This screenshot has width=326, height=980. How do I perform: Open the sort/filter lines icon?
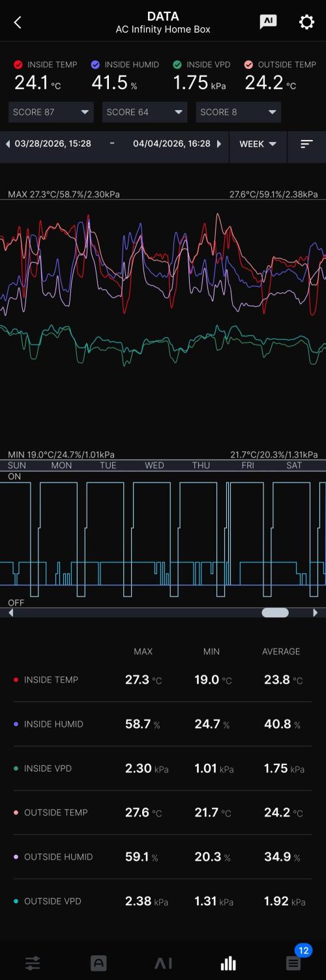[x=306, y=144]
